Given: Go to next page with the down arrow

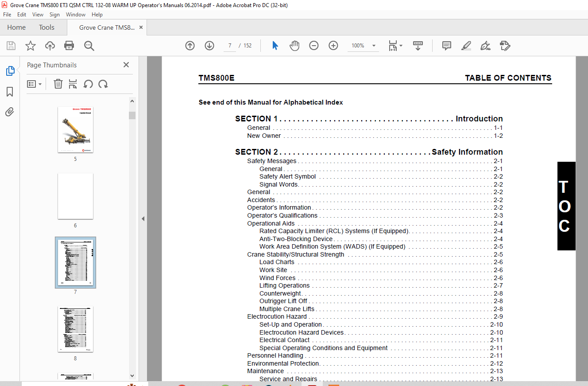Looking at the screenshot, I should tap(209, 46).
